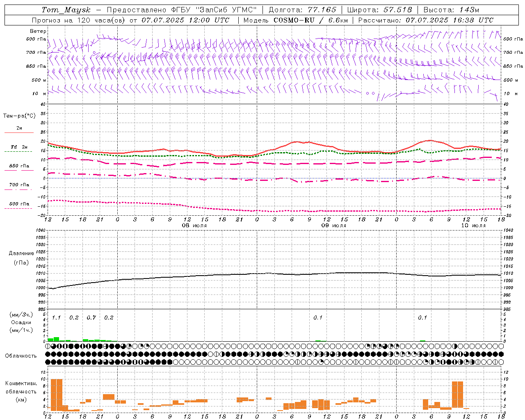The height and width of the screenshot is (420, 525).
Task: Click the (км) convective height unit label
Action: tap(21, 399)
